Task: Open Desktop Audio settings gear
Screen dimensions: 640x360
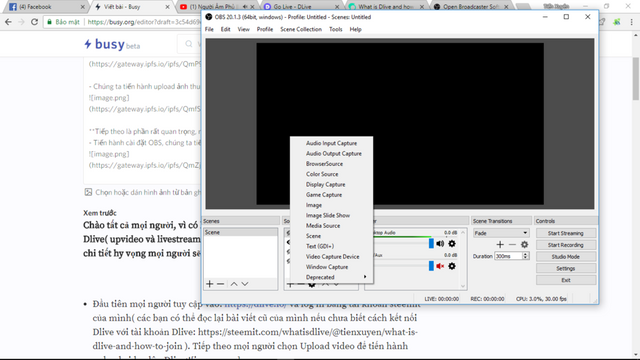Action: 452,244
